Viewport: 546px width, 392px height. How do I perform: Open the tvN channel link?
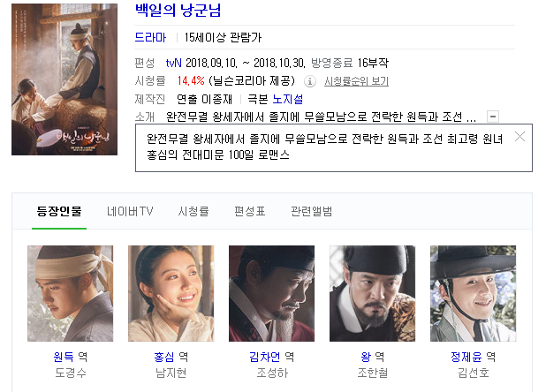pyautogui.click(x=173, y=63)
